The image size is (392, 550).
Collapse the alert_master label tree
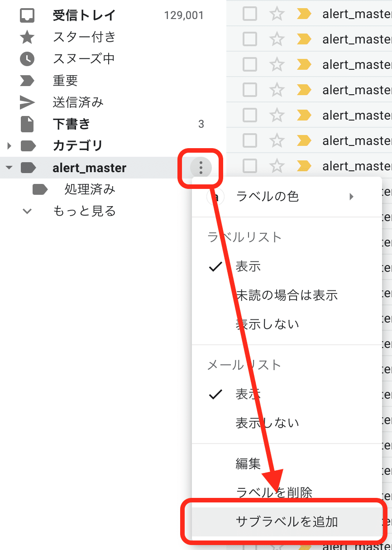9,168
